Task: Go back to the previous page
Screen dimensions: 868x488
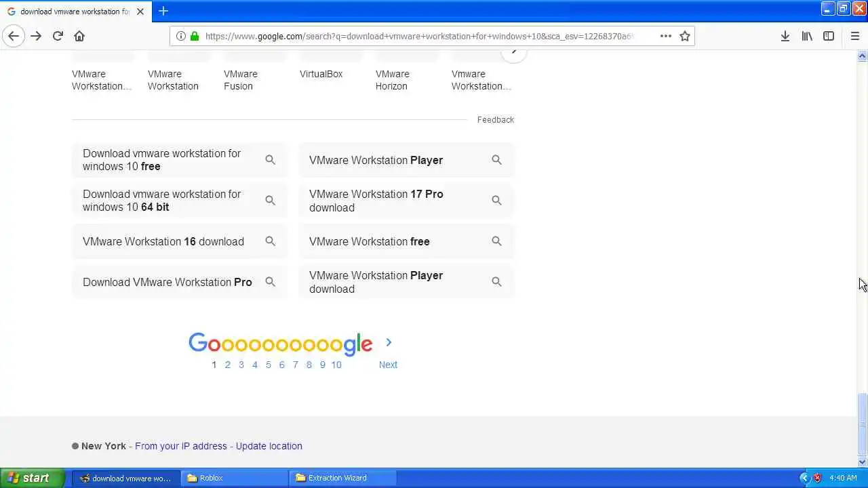Action: pyautogui.click(x=14, y=36)
